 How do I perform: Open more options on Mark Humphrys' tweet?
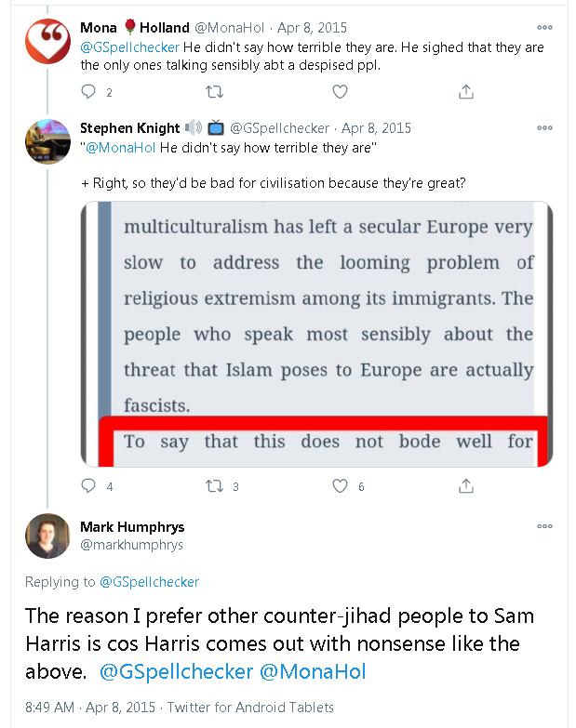(x=544, y=526)
